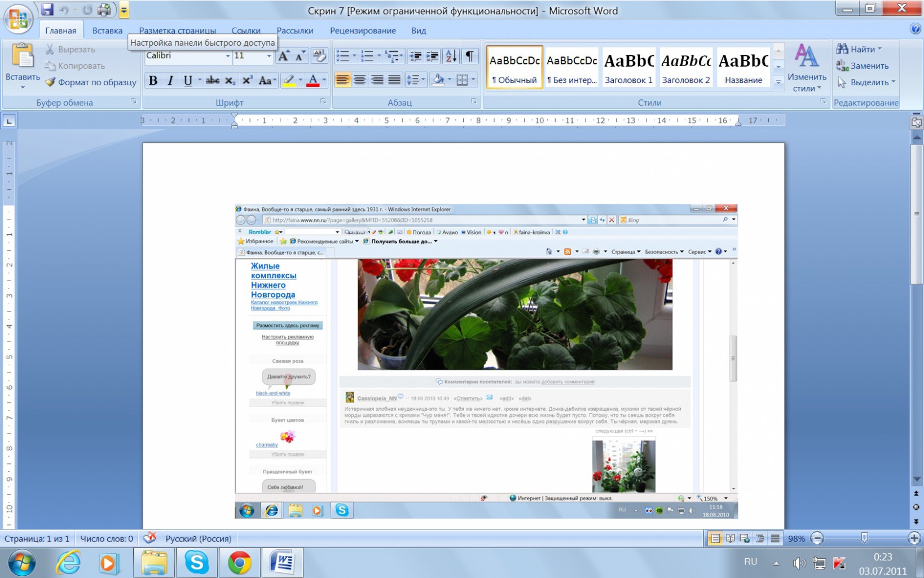Toggle italic formatting

(x=170, y=81)
